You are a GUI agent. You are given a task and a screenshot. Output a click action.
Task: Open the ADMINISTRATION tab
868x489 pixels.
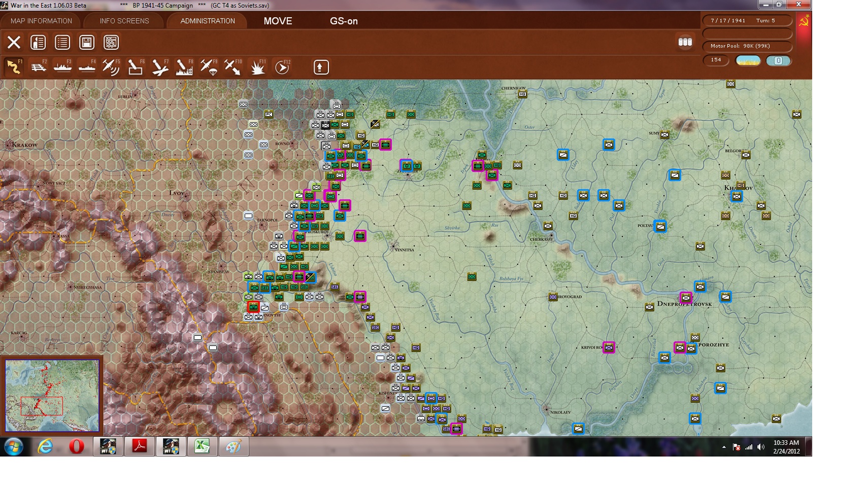click(208, 21)
